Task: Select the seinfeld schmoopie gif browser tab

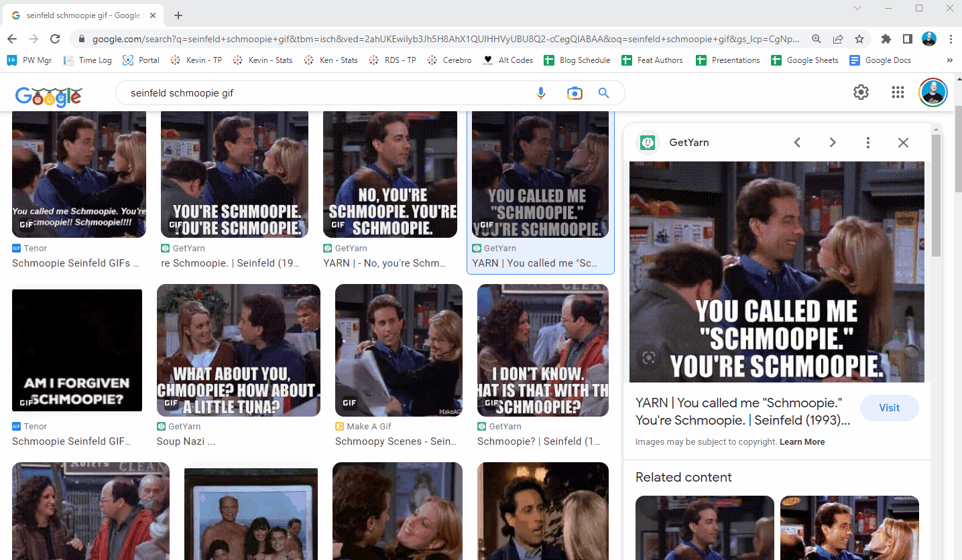Action: point(82,15)
